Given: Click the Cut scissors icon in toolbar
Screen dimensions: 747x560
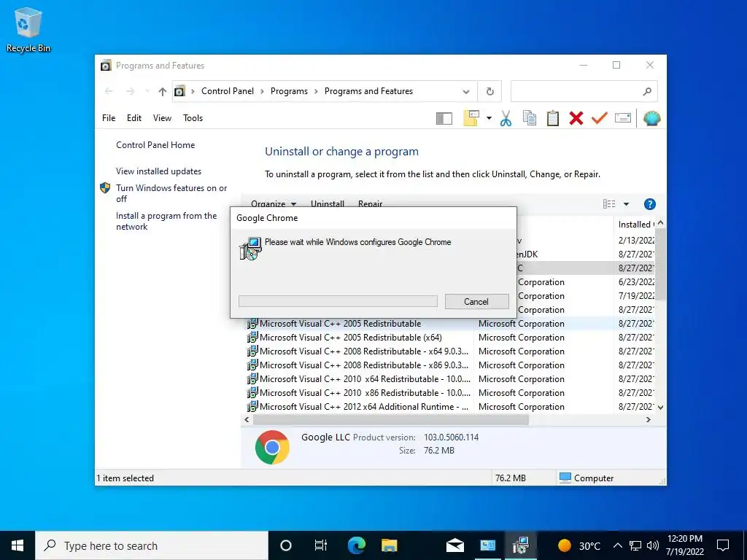Looking at the screenshot, I should point(506,118).
